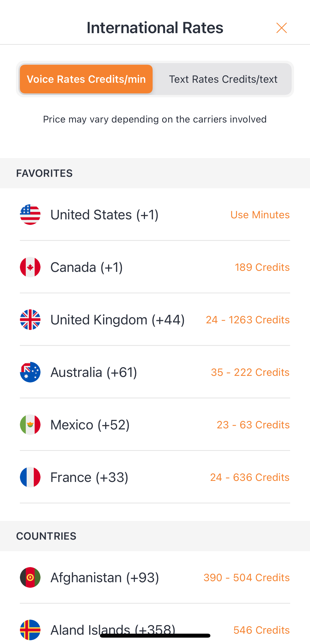This screenshot has width=310, height=644.
Task: View 24 - 1263 Credits UK rate
Action: pyautogui.click(x=247, y=320)
